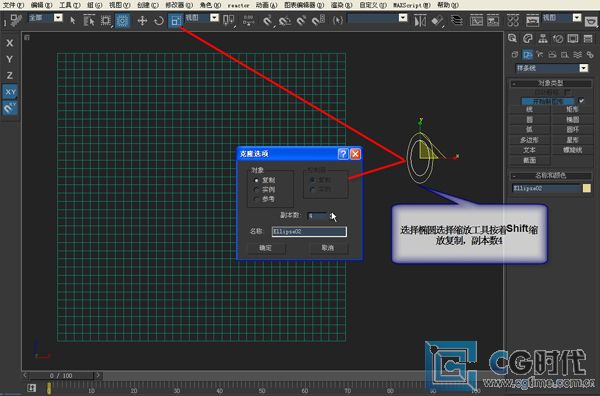Open the Hierarchy panel tab icon
The height and width of the screenshot is (396, 600).
point(543,38)
